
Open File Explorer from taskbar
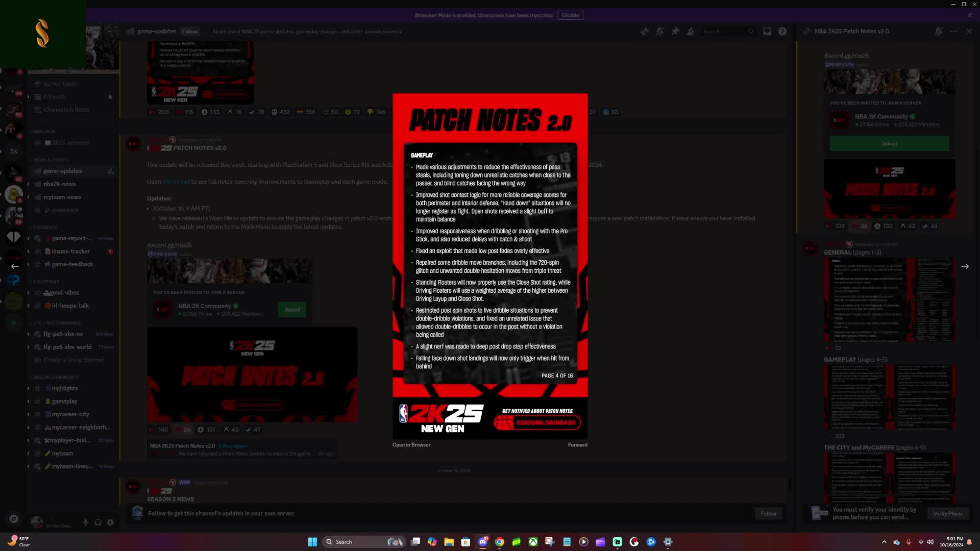[x=449, y=542]
